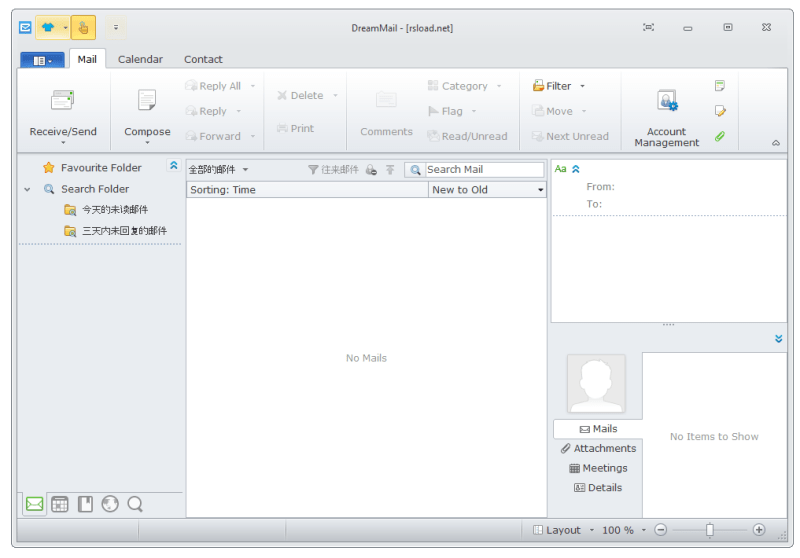Click the zoom out minus button
The image size is (800, 558).
click(660, 530)
